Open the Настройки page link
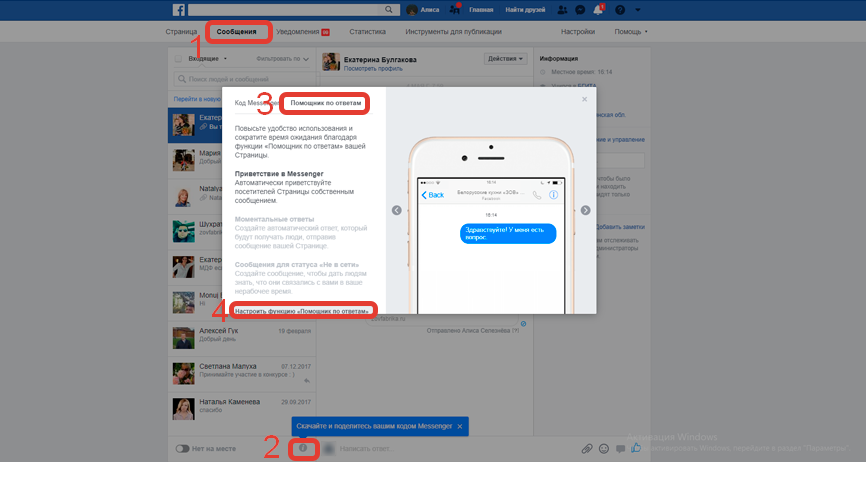The width and height of the screenshot is (866, 499). coord(578,32)
